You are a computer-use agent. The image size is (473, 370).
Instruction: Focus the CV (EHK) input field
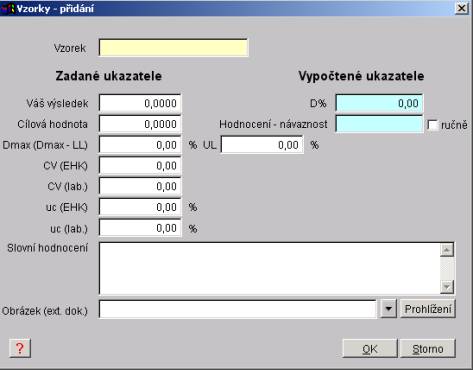click(x=140, y=166)
